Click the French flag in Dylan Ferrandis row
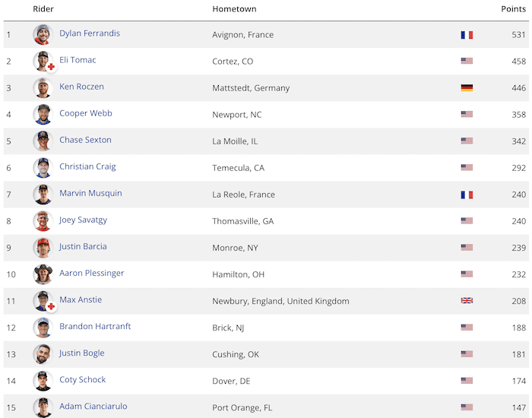This screenshot has height=418, width=532. 467,35
